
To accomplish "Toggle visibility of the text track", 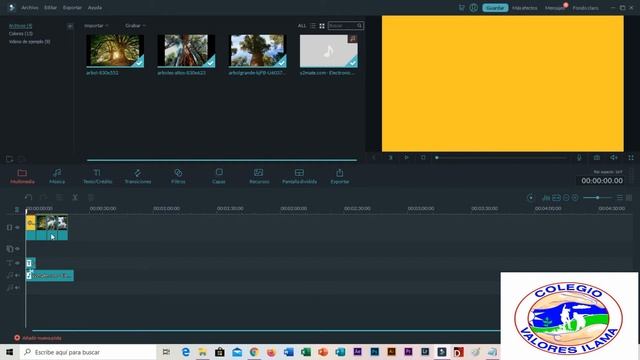I will point(18,263).
